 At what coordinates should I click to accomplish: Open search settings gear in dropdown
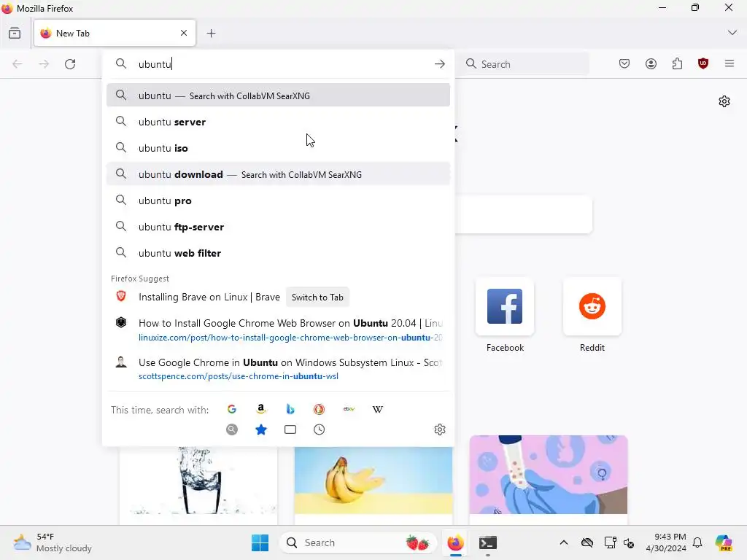pos(440,429)
